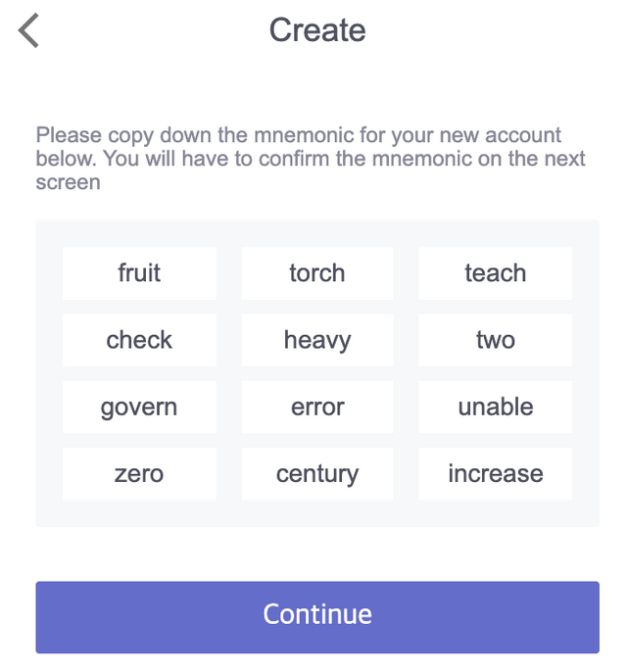Select the word 'heavy'
Image resolution: width=627 pixels, height=672 pixels.
tap(317, 340)
